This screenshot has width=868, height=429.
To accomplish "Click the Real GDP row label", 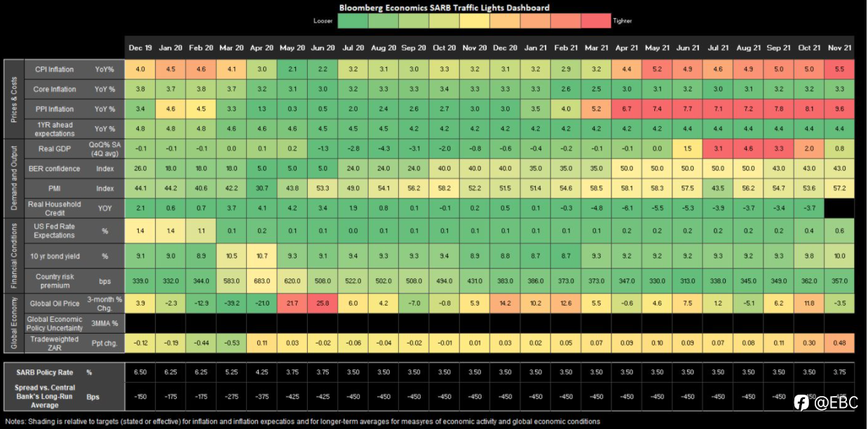I will [x=55, y=148].
